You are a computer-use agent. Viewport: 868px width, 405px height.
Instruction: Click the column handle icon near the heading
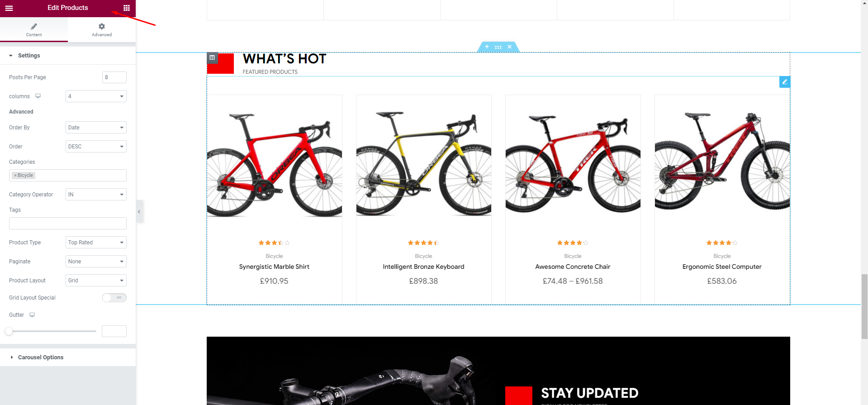click(212, 57)
